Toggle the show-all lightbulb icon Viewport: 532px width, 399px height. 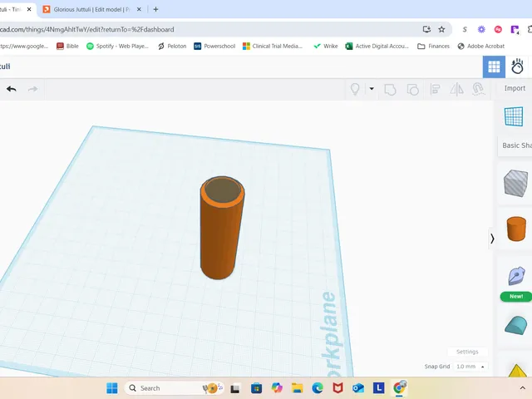pos(355,89)
